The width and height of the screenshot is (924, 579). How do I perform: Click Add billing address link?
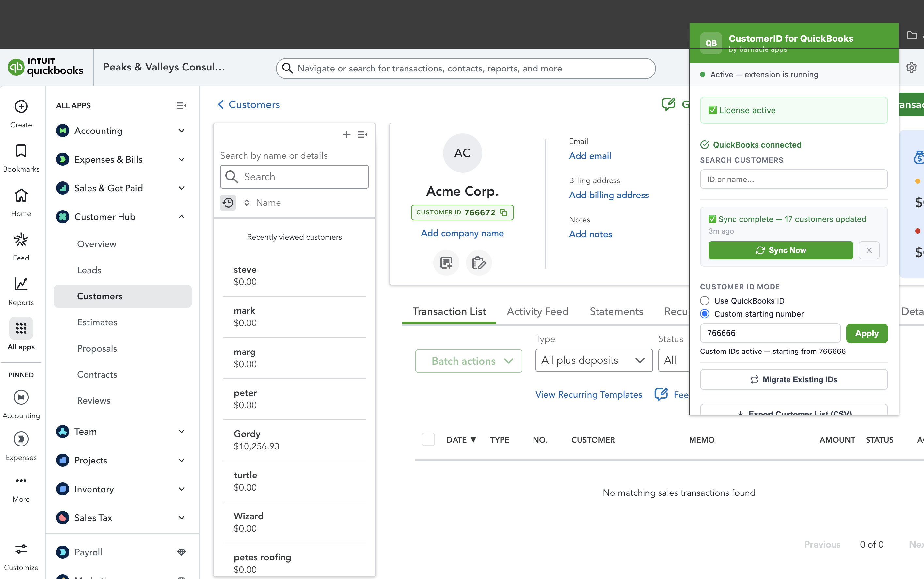tap(609, 195)
